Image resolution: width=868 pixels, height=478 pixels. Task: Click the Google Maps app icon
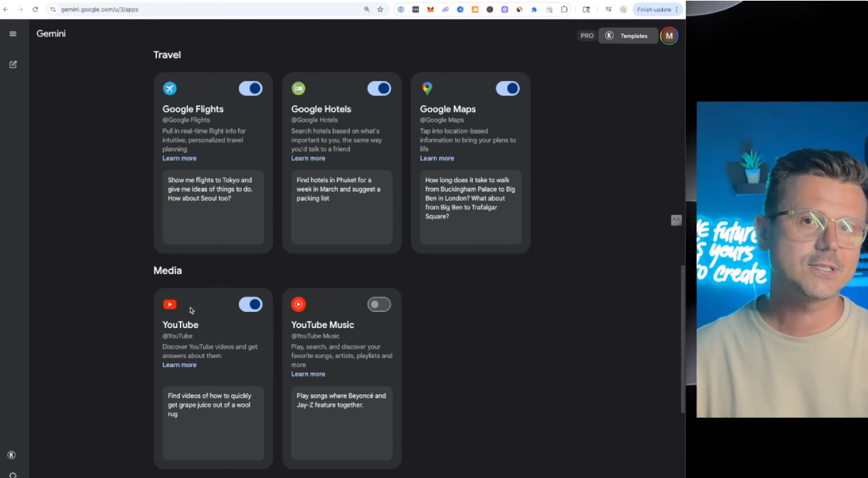(x=427, y=89)
